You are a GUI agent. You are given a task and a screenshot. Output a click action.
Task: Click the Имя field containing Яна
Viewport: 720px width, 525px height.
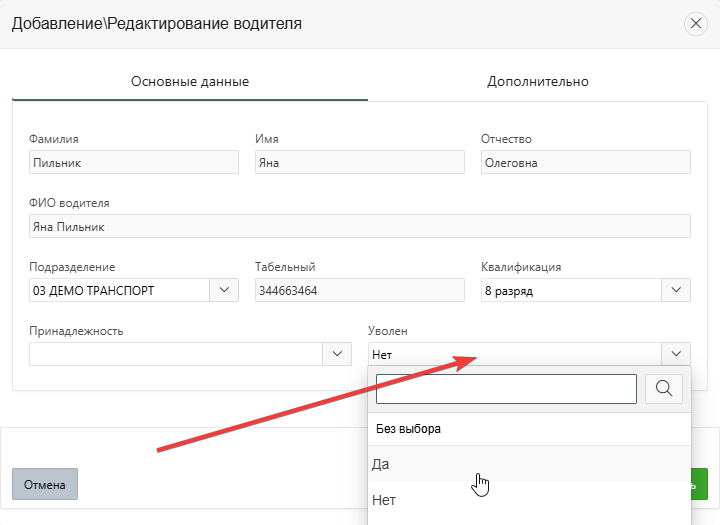click(360, 163)
